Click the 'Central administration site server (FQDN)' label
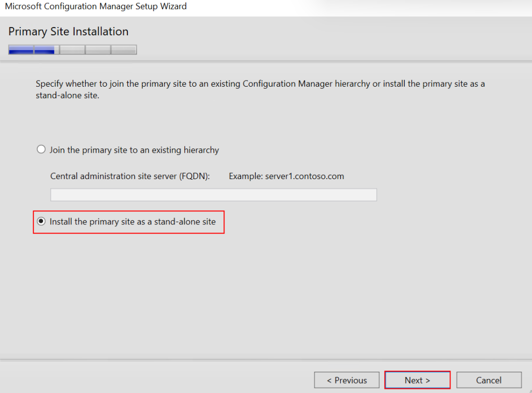This screenshot has height=393, width=532. click(130, 176)
